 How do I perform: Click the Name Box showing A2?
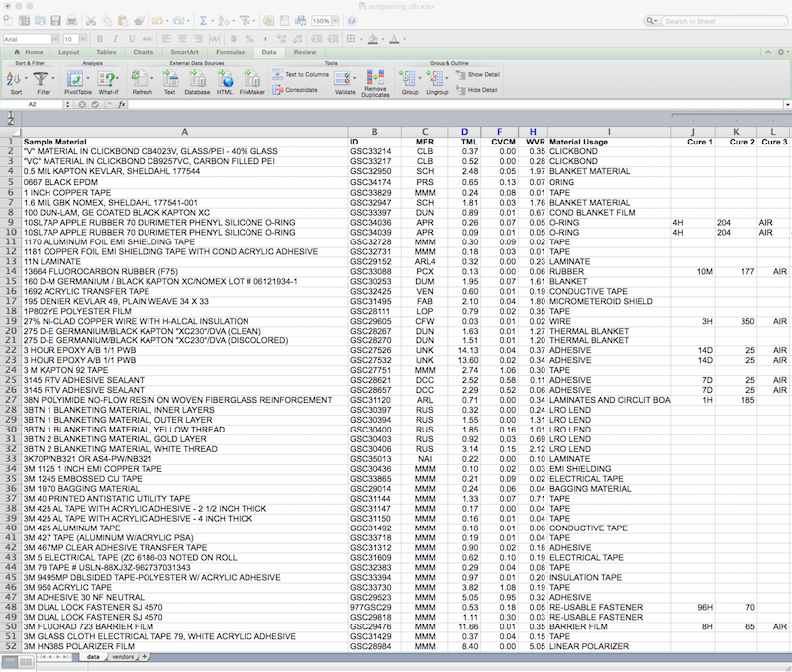click(33, 105)
